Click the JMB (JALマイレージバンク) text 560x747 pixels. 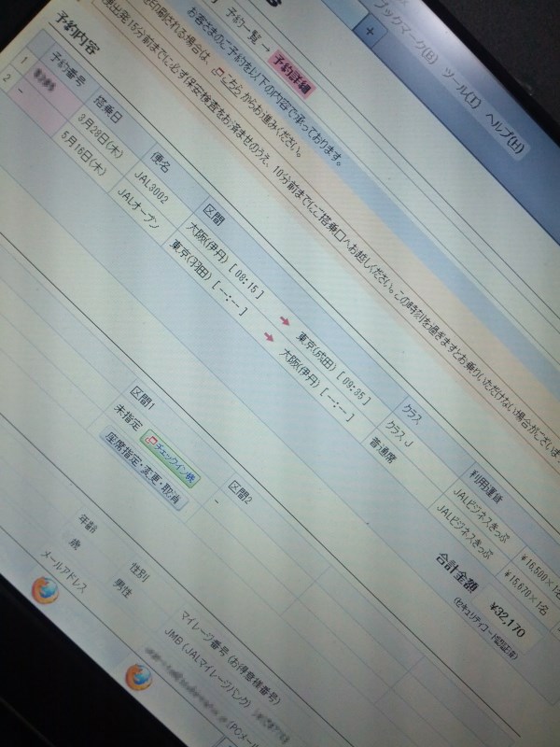[206, 667]
